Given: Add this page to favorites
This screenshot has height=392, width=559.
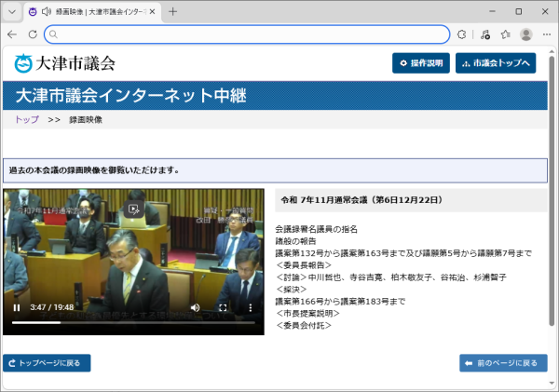Looking at the screenshot, I should pos(505,34).
